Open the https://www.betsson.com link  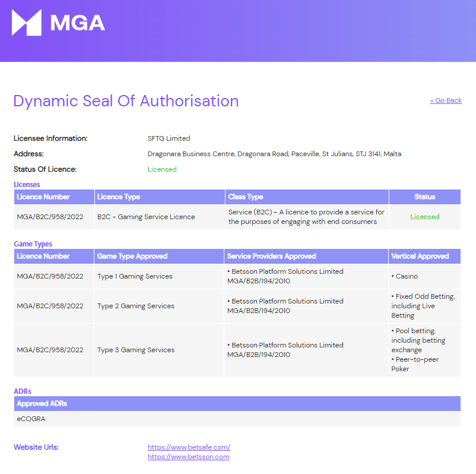point(188,457)
